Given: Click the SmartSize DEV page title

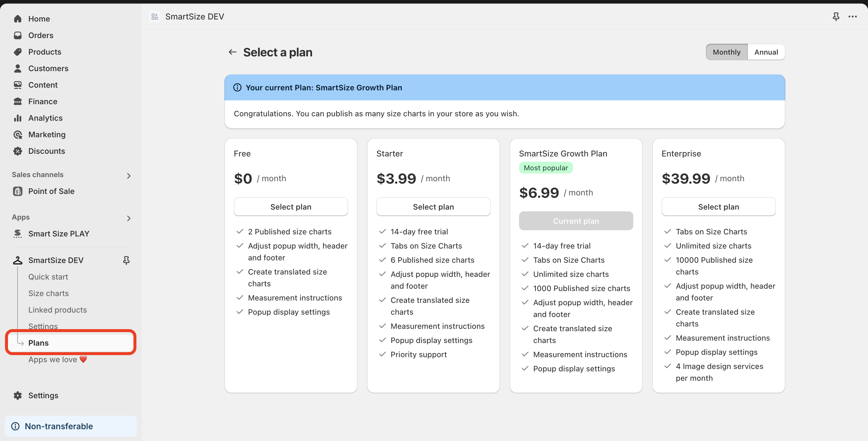Looking at the screenshot, I should point(195,17).
